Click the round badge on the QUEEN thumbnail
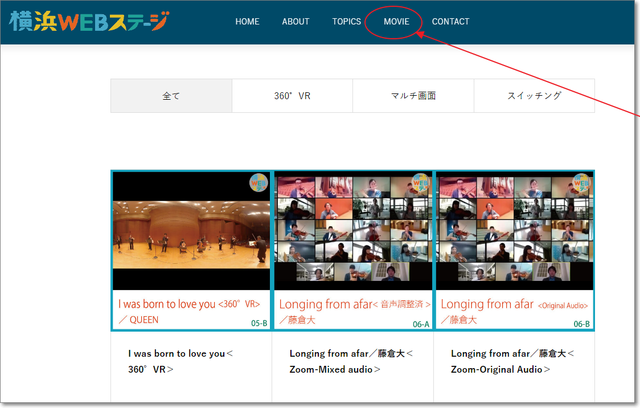The height and width of the screenshot is (408, 640). pyautogui.click(x=259, y=184)
